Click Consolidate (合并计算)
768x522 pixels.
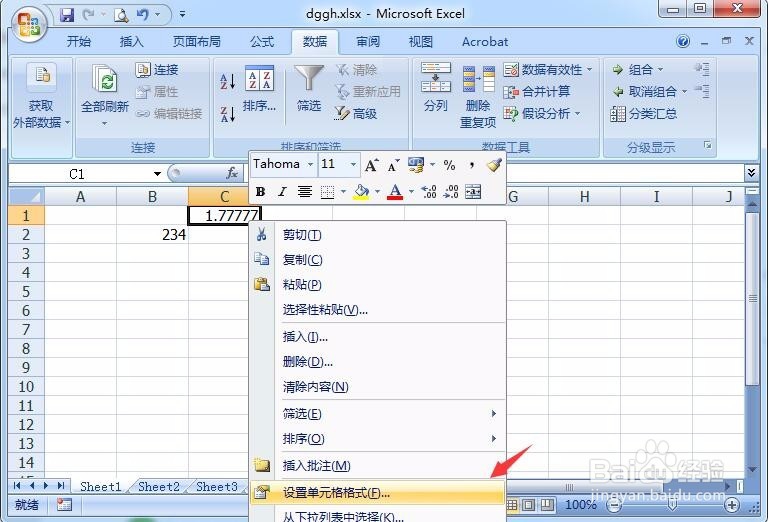click(x=537, y=92)
